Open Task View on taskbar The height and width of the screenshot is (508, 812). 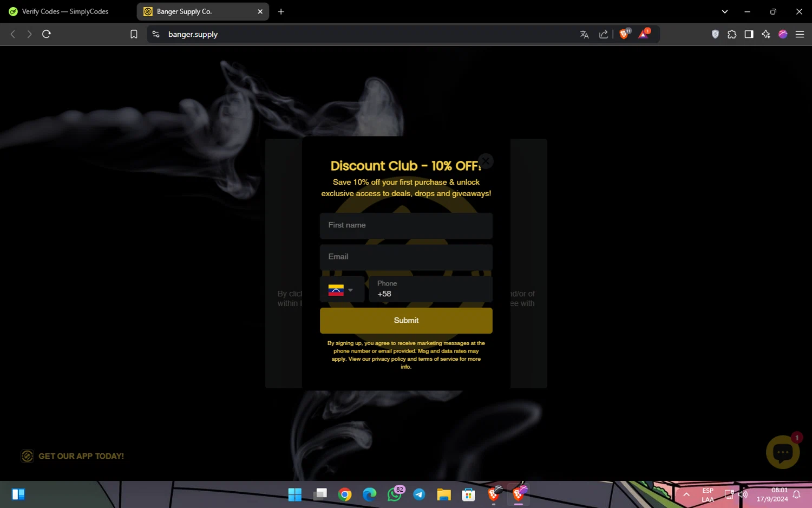point(320,494)
